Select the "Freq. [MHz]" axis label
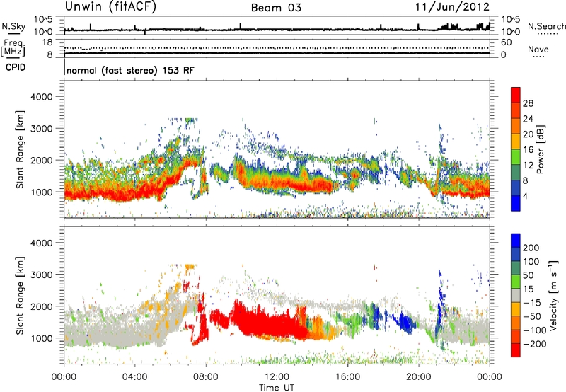566x392 pixels. [13, 47]
